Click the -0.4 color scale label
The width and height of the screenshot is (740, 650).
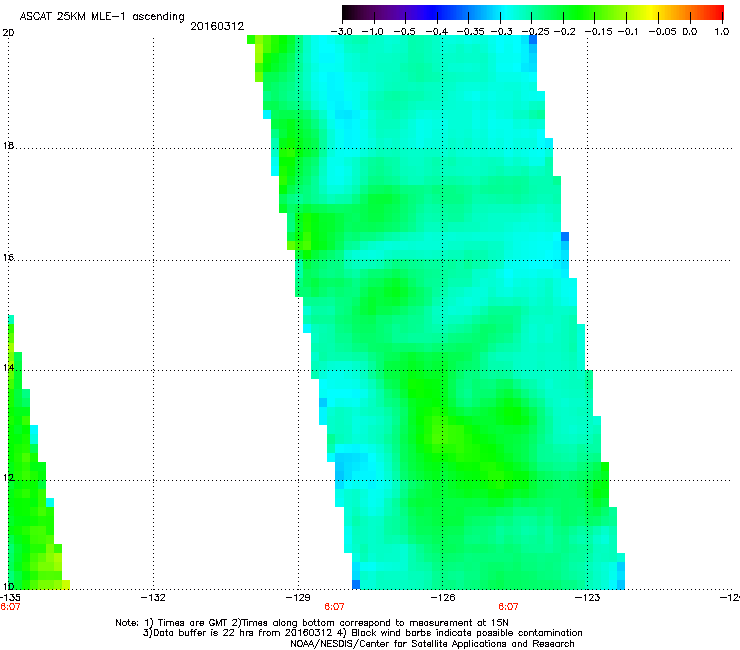(x=437, y=32)
